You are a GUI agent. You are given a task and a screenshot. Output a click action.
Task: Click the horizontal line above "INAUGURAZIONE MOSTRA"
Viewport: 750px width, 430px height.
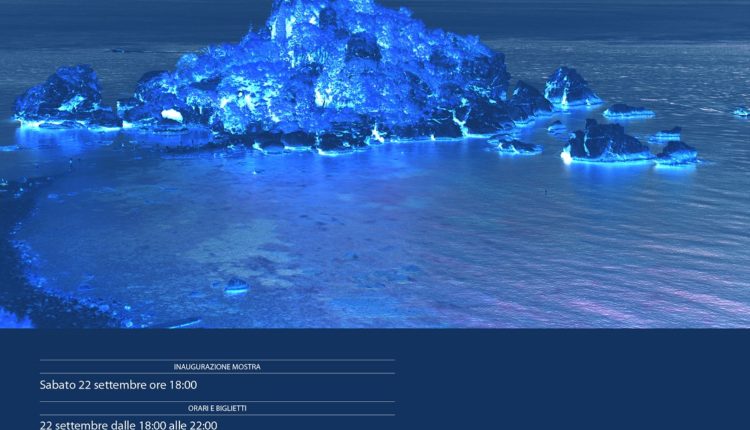[x=217, y=360]
